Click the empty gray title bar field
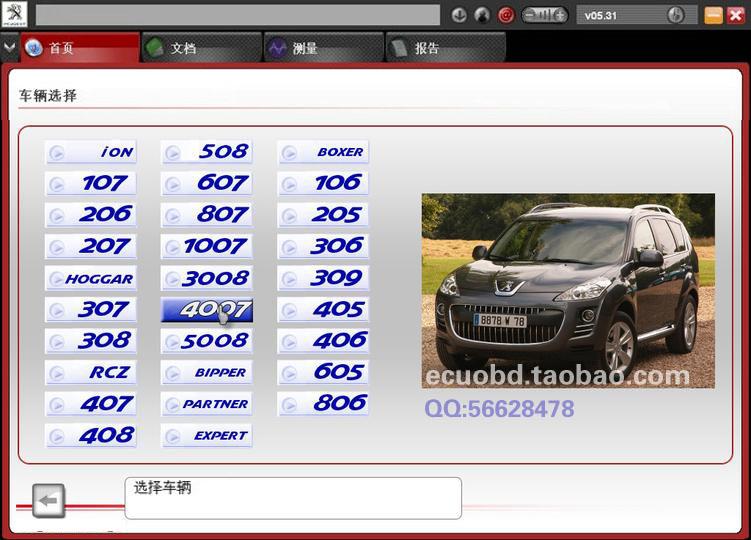Viewport: 751px width, 540px height. (238, 15)
